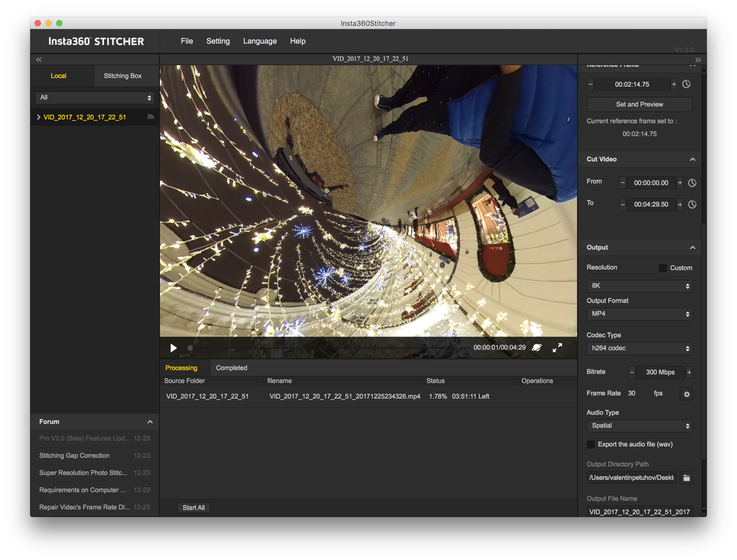Collapse left panel with double-arrow icon
737x560 pixels.
(x=39, y=60)
